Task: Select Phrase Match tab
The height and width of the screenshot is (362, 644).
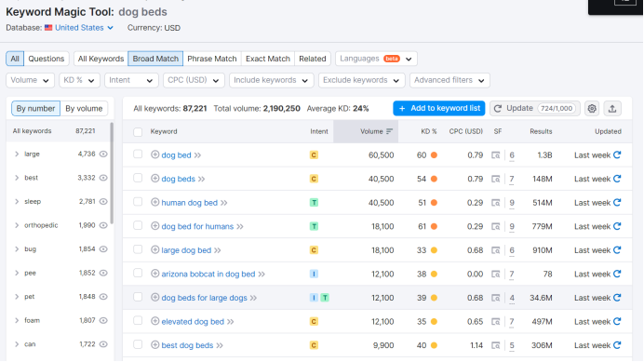Action: click(x=212, y=59)
